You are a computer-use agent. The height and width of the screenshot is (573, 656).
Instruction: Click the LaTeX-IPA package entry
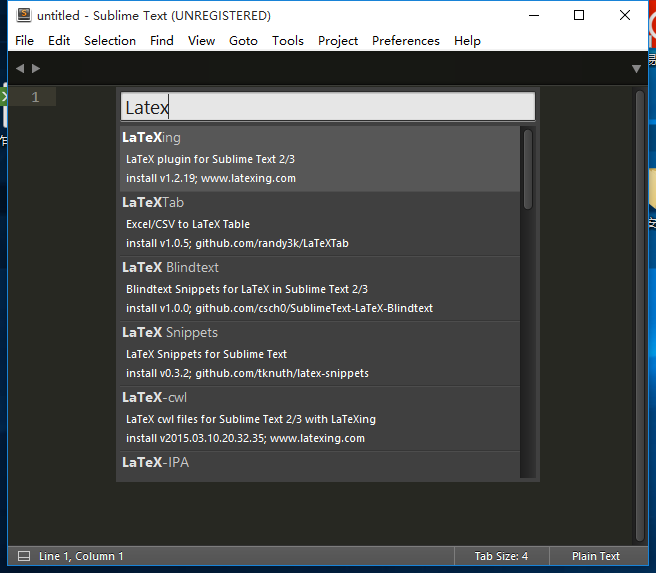[x=320, y=464]
